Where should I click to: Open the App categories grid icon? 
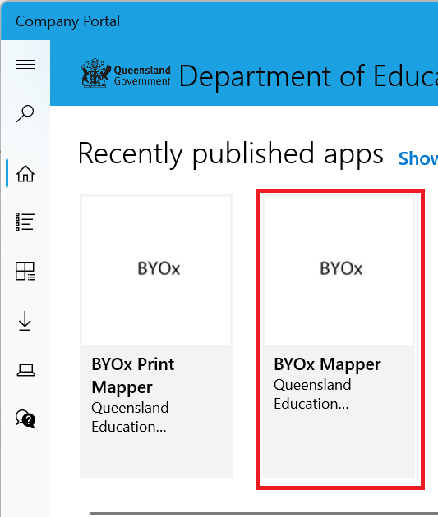[25, 271]
